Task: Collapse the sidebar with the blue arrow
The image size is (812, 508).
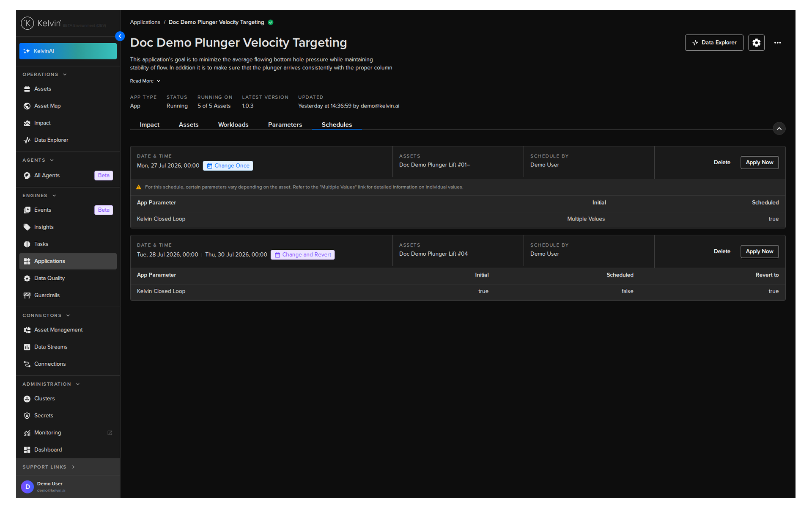Action: click(120, 36)
